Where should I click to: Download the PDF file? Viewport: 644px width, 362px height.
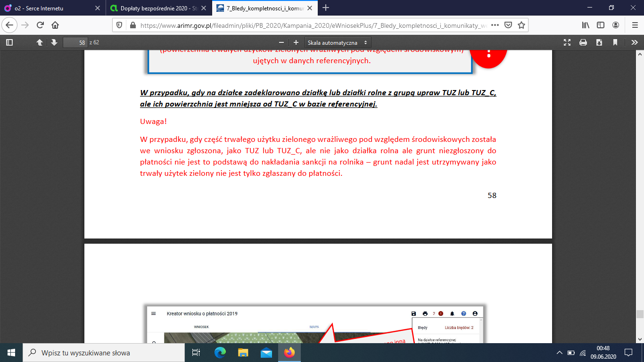[599, 42]
